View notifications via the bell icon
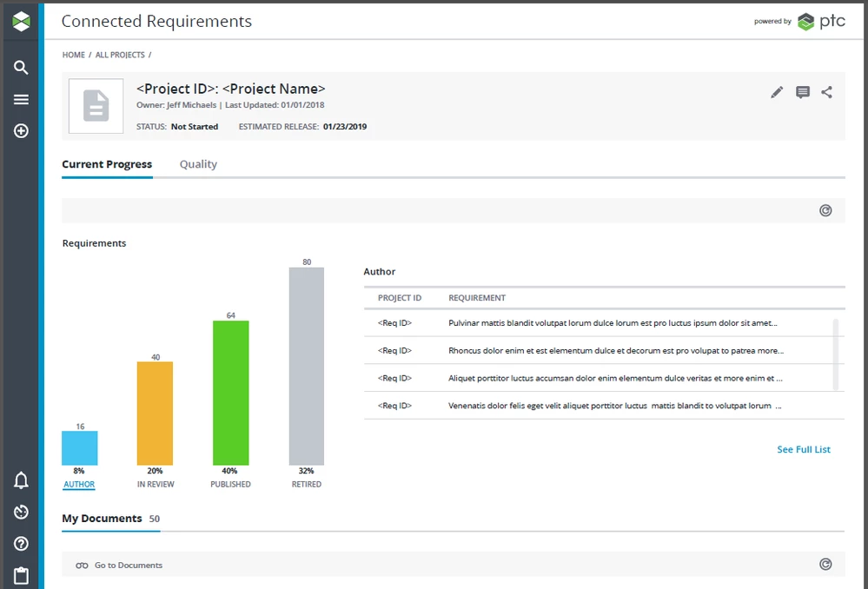Screen dimensions: 868x589 pyautogui.click(x=20, y=480)
